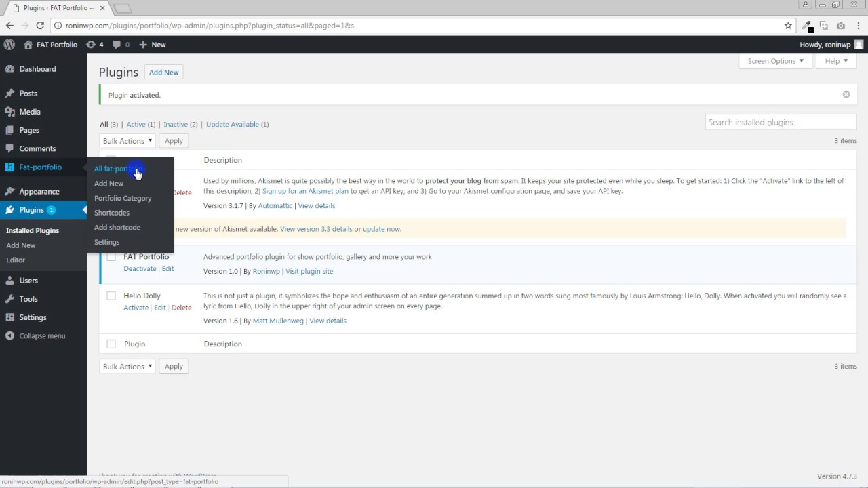The width and height of the screenshot is (868, 488).
Task: Open Matt Mullenweg author link
Action: pyautogui.click(x=278, y=321)
